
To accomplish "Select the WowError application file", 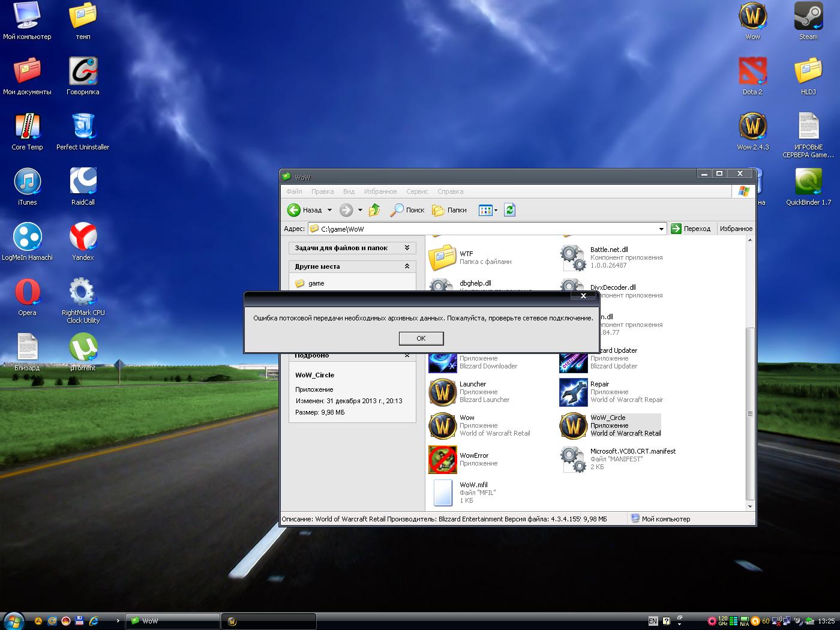I will point(463,460).
